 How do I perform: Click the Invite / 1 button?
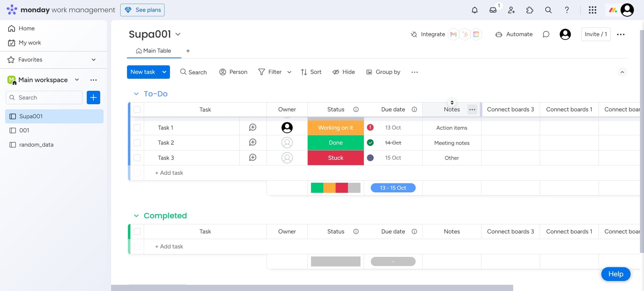[595, 34]
